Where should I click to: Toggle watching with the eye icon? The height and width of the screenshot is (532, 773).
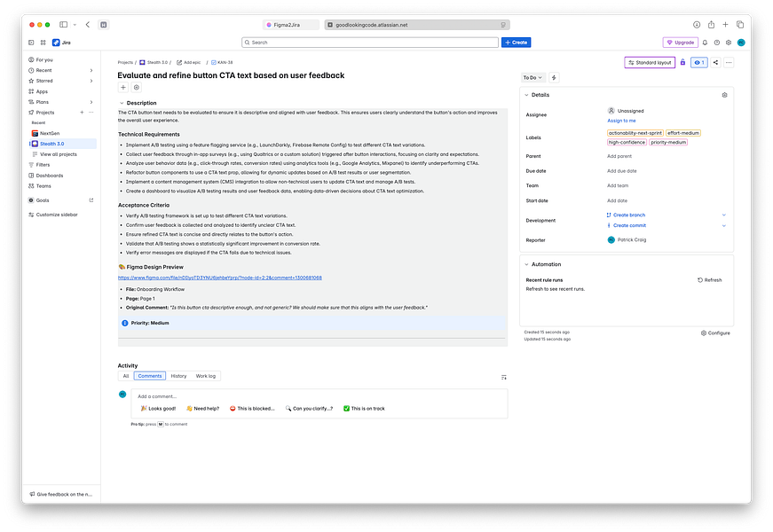[x=699, y=63]
